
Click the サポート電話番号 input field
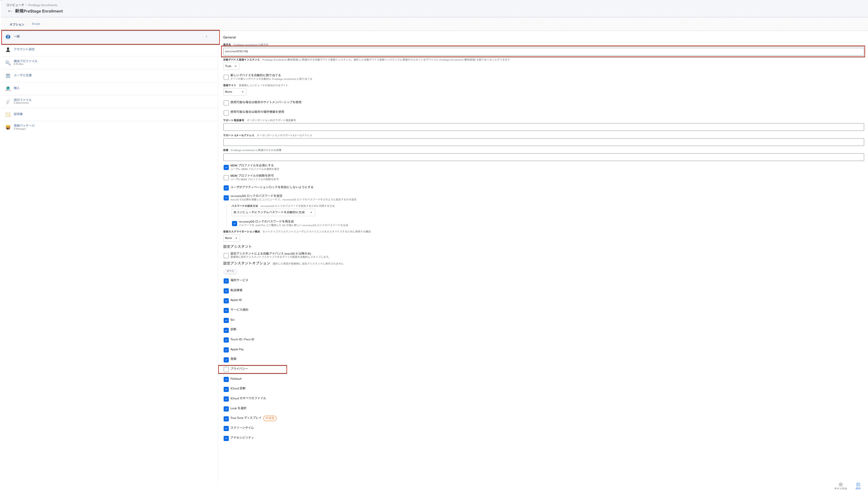click(x=543, y=127)
